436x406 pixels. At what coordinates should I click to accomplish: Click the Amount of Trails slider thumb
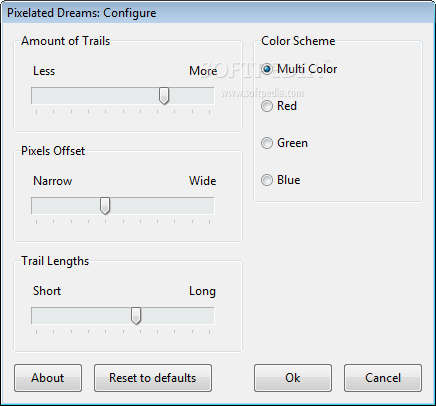164,96
